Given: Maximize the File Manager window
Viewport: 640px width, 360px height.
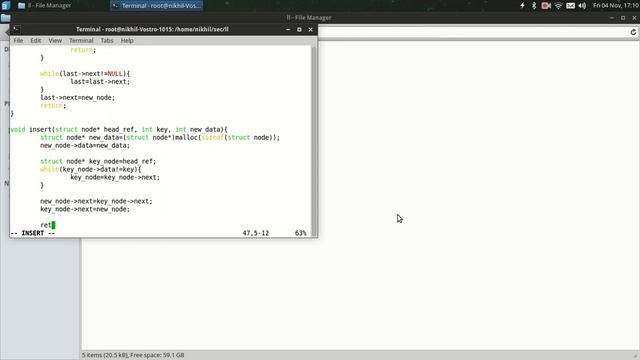Looking at the screenshot, I should click(x=623, y=18).
